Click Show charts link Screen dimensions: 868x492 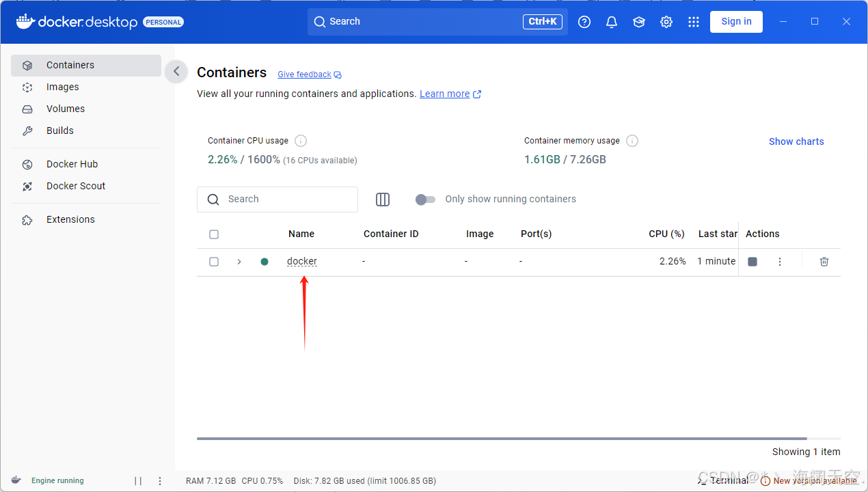(796, 141)
